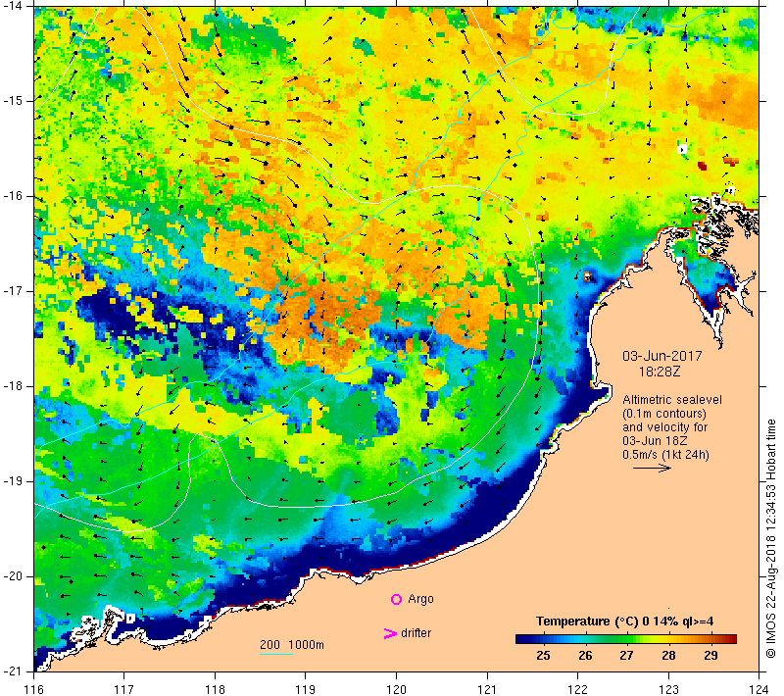The width and height of the screenshot is (784, 696).
Task: Click the '-20' latitude axis label
Action: (13, 576)
